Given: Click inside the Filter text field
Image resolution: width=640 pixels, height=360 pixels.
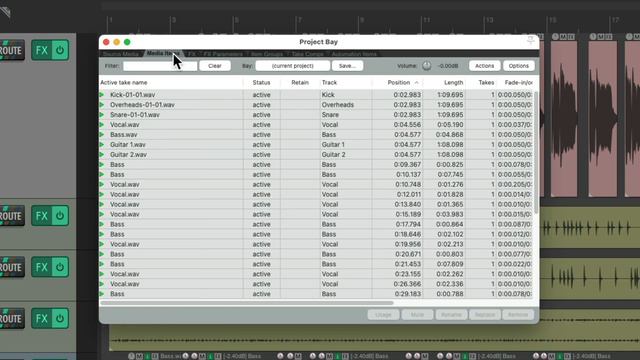Looking at the screenshot, I should 160,66.
